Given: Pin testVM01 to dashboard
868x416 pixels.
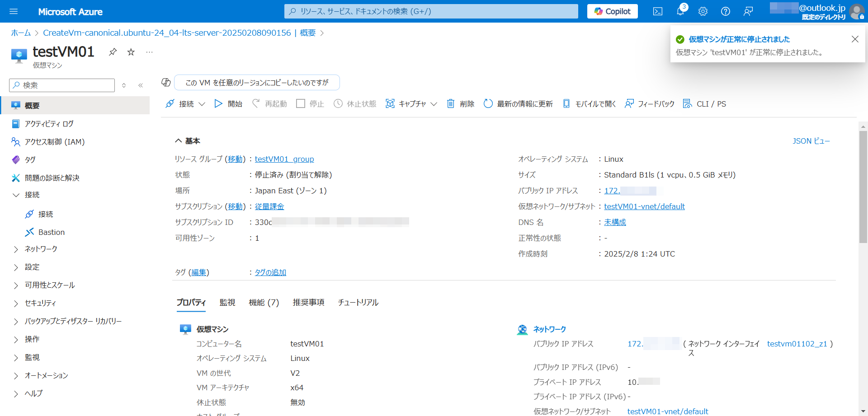Looking at the screenshot, I should (x=113, y=52).
